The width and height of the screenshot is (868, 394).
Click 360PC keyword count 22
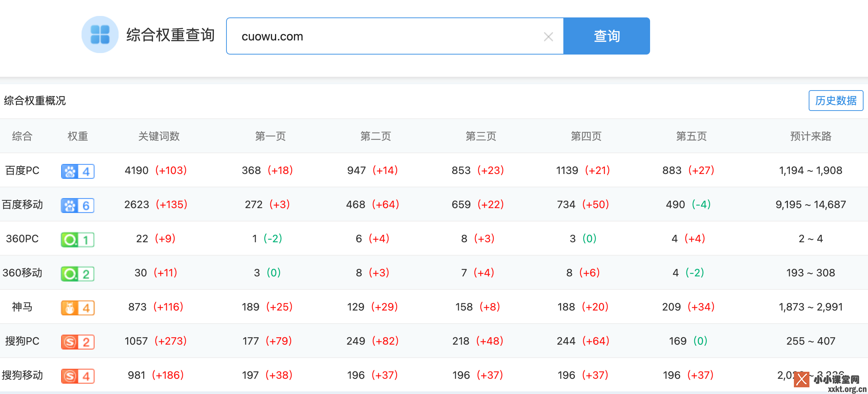point(142,239)
